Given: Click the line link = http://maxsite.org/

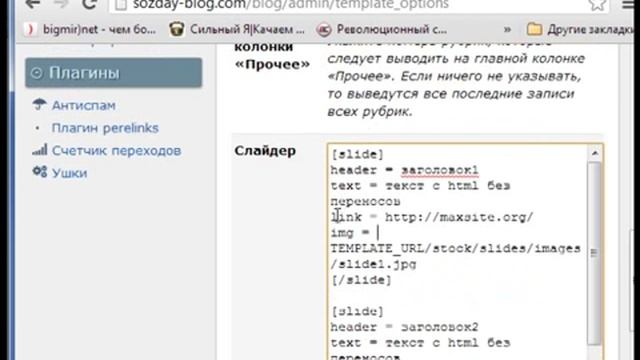Looking at the screenshot, I should 432,217.
